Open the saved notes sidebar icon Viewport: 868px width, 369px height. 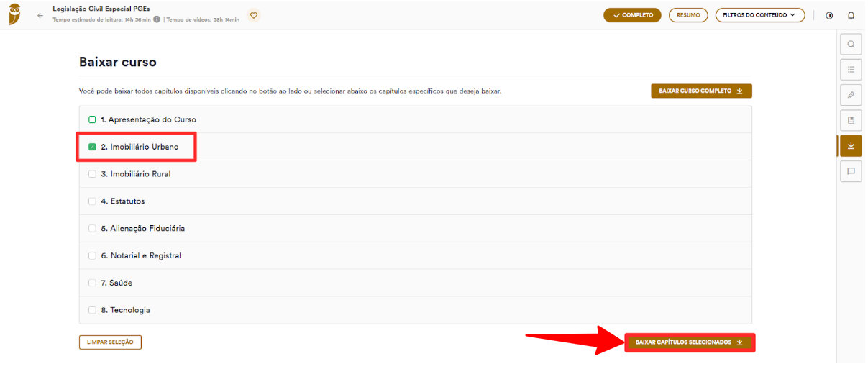[851, 120]
